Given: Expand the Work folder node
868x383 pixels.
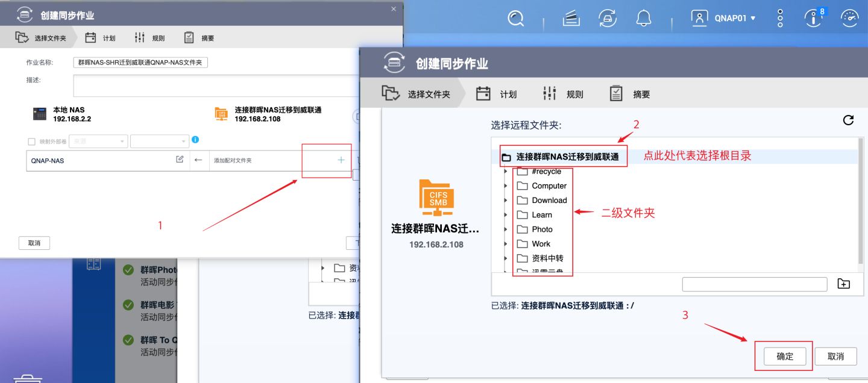Looking at the screenshot, I should 506,243.
